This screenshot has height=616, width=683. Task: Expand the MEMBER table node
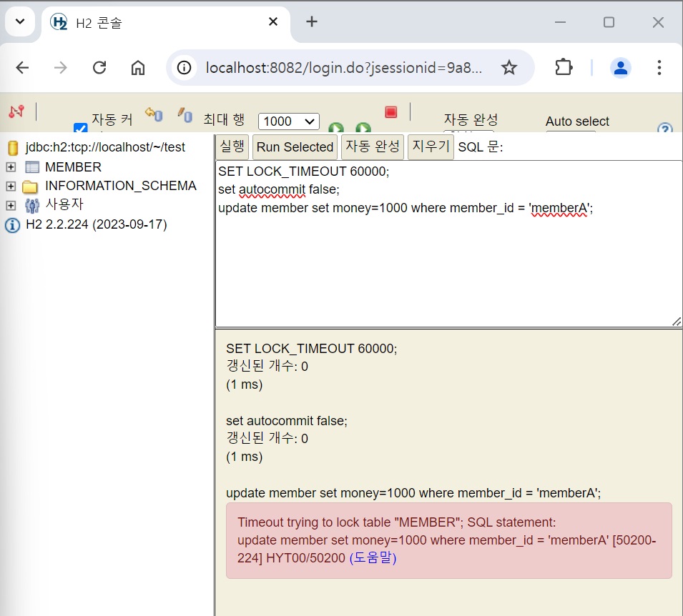[x=11, y=167]
